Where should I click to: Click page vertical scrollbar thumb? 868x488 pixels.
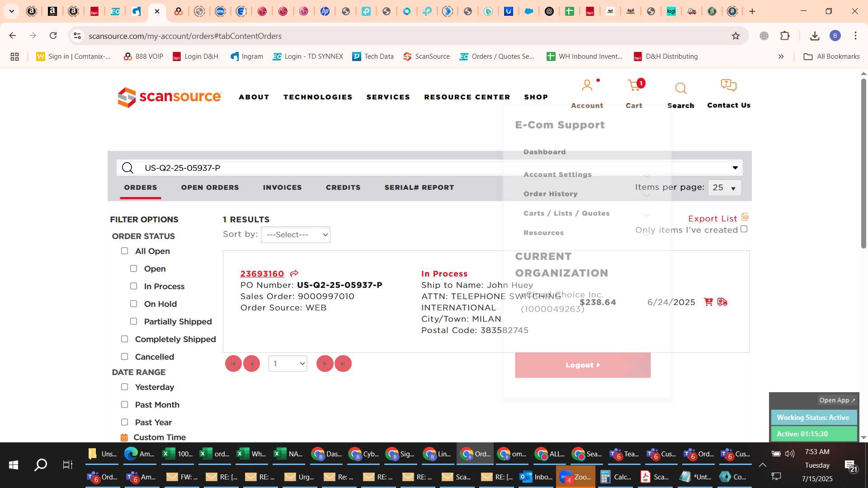(x=863, y=164)
